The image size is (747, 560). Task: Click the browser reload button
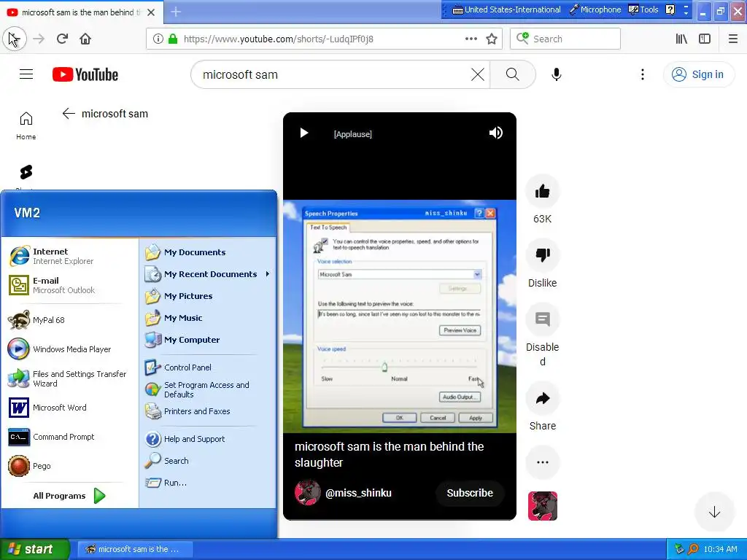tap(62, 39)
